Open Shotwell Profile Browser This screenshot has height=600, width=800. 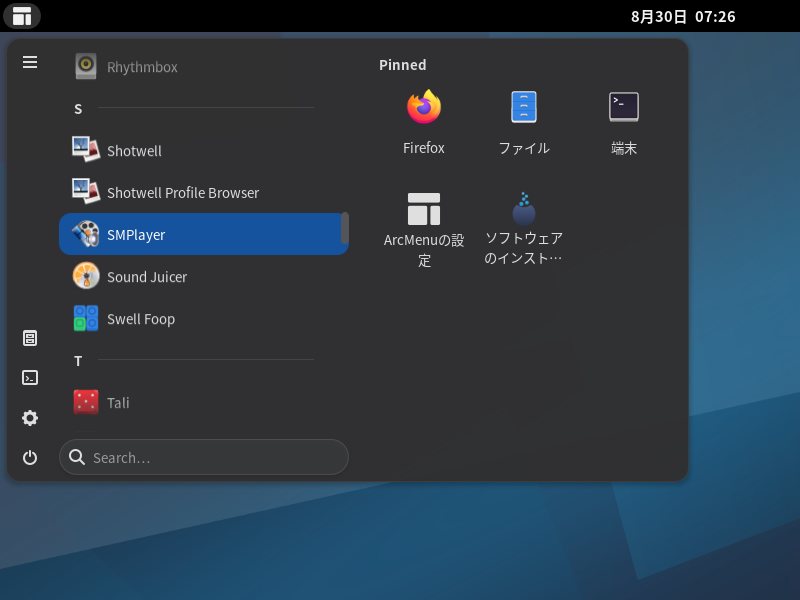coord(204,192)
